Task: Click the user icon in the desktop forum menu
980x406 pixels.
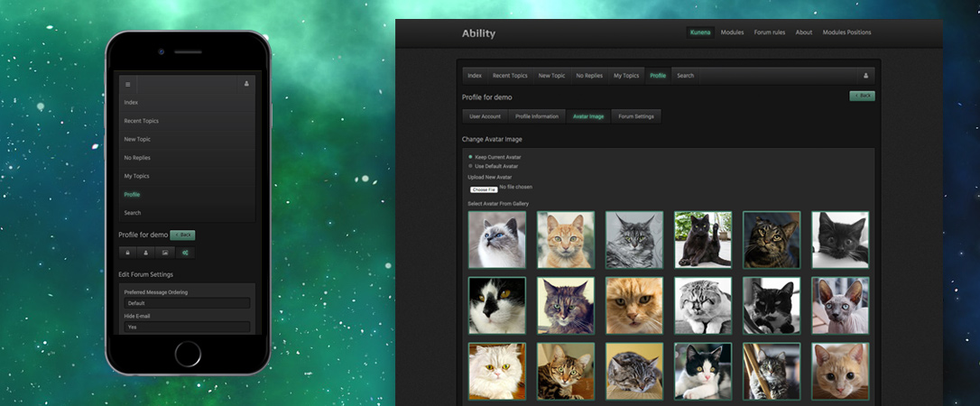Action: (865, 76)
